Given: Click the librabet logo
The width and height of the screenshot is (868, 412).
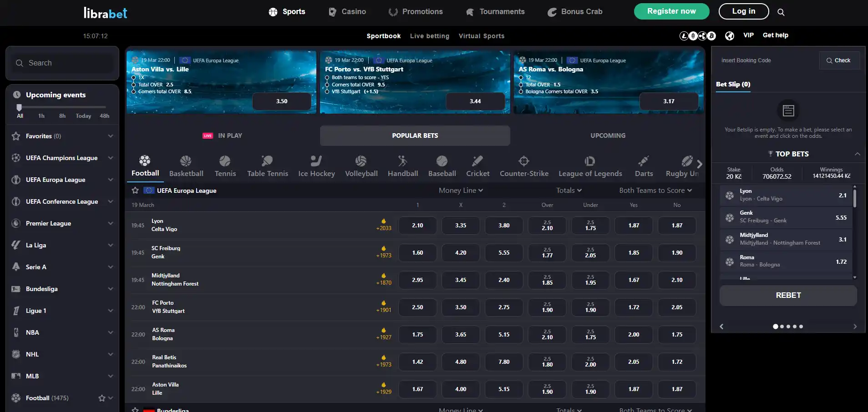Looking at the screenshot, I should pyautogui.click(x=105, y=13).
